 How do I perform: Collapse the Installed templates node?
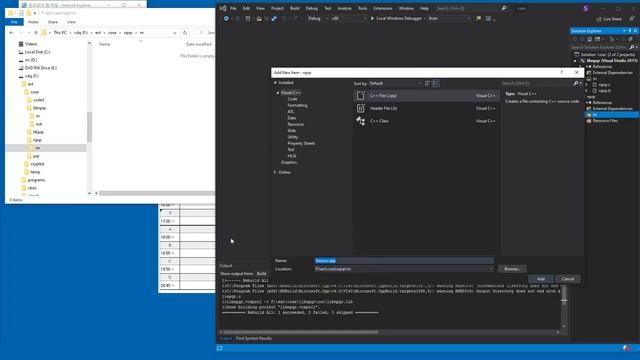click(x=275, y=83)
